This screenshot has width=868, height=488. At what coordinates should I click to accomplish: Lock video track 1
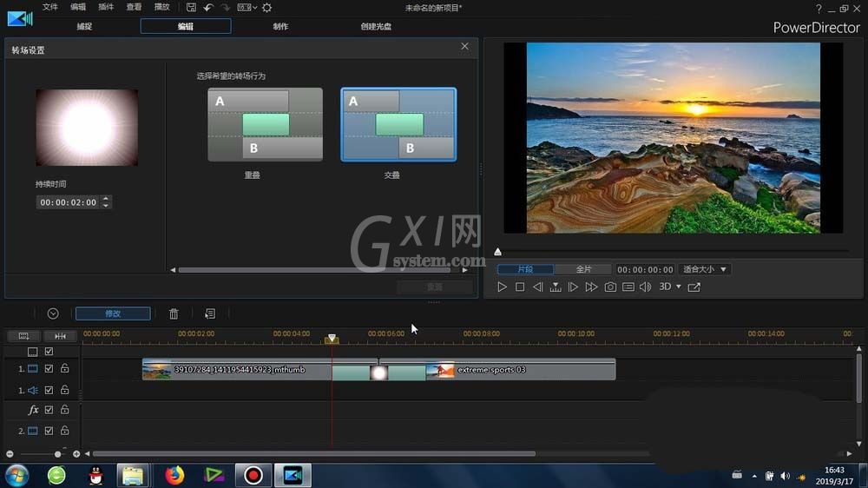pos(65,368)
